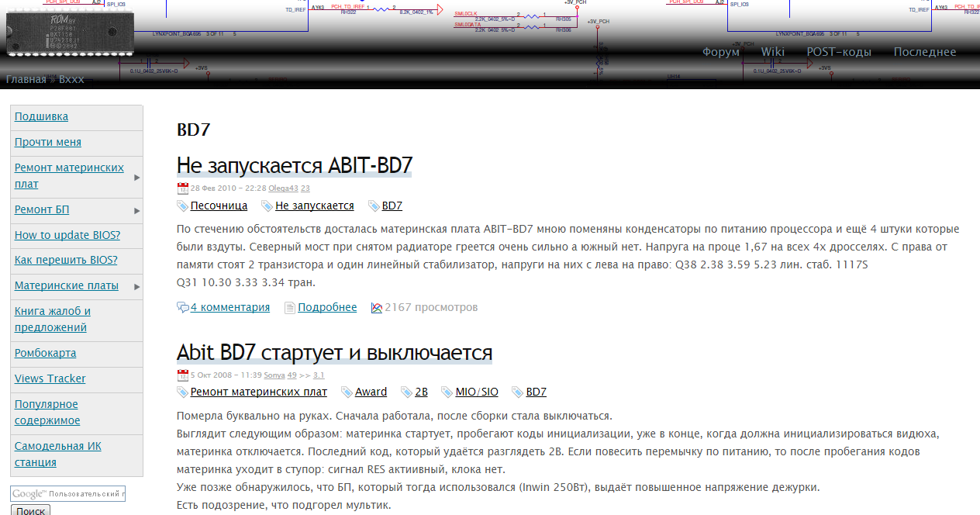This screenshot has width=980, height=515.
Task: Open author Olega43 profile link
Action: 283,188
